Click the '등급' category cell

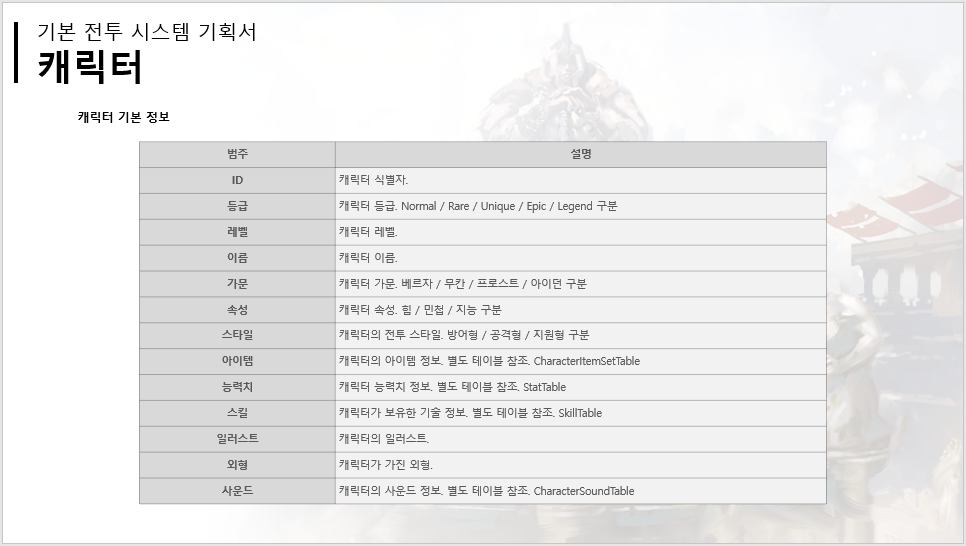(x=237, y=206)
